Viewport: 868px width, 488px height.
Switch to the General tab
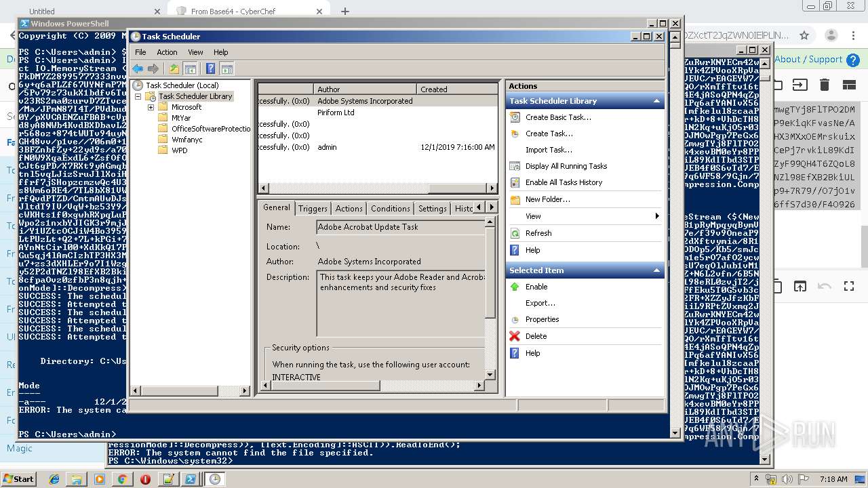pos(276,207)
